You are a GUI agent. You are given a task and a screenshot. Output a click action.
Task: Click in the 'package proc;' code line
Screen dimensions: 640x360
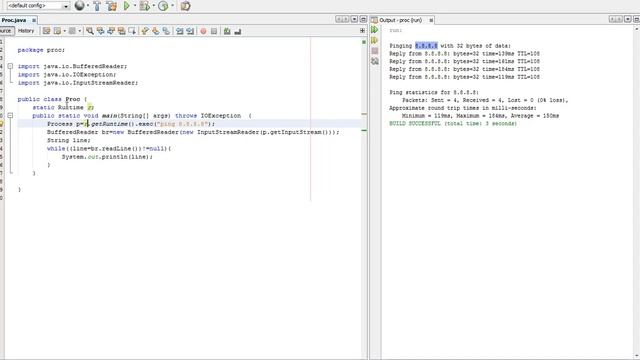click(x=41, y=50)
